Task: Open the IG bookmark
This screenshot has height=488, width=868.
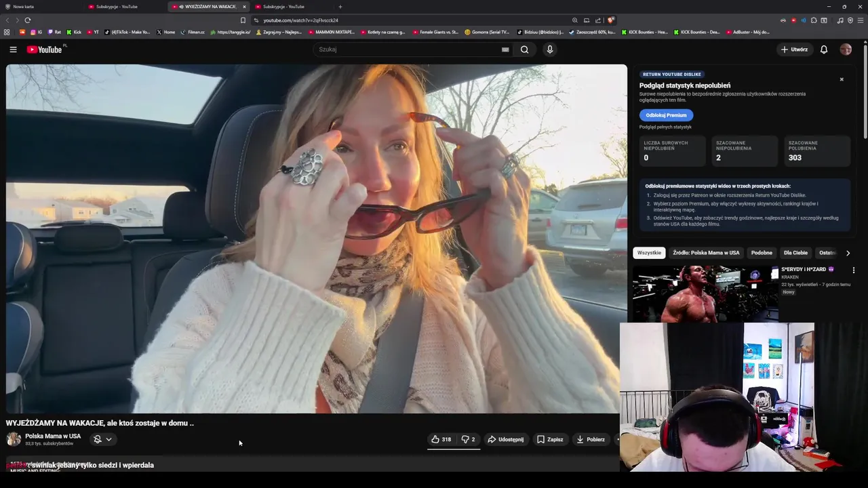Action: pos(37,32)
